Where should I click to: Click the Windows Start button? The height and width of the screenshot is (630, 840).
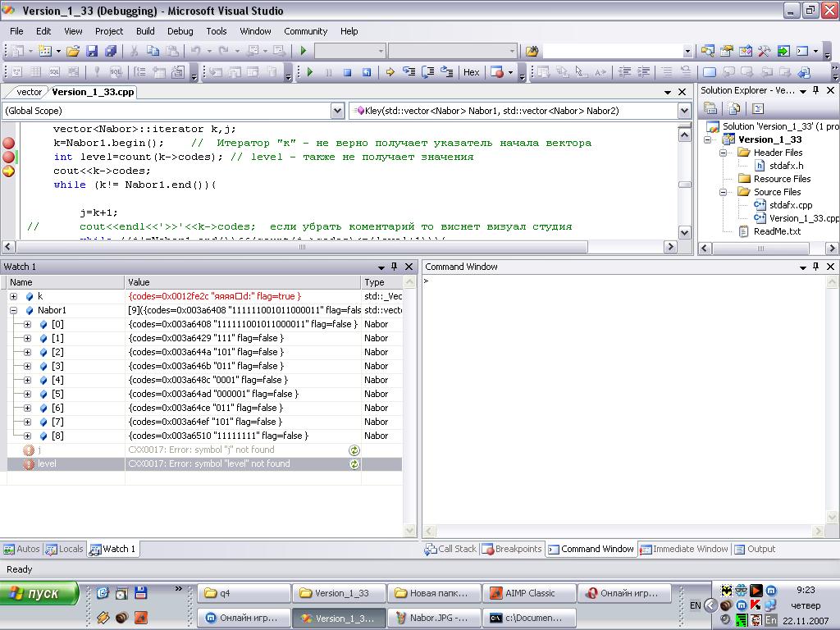39,593
